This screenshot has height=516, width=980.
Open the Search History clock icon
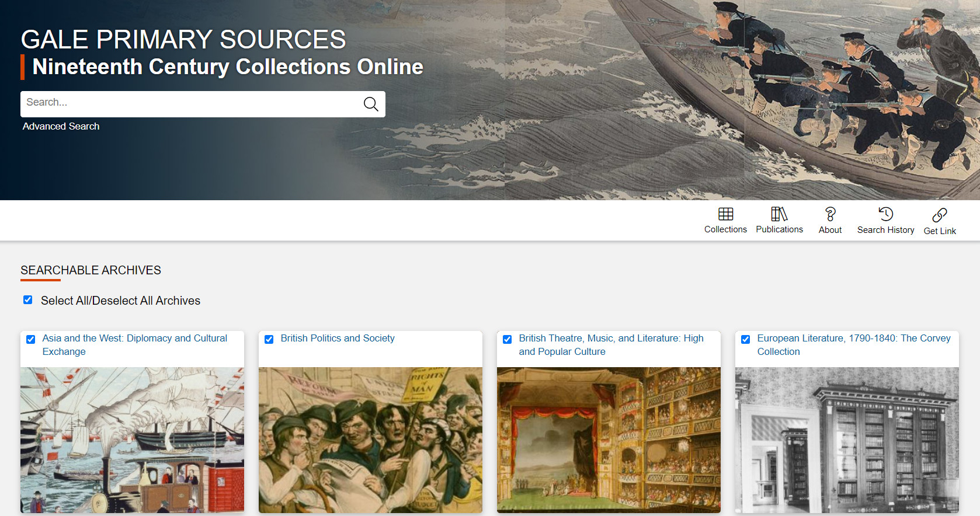(885, 214)
